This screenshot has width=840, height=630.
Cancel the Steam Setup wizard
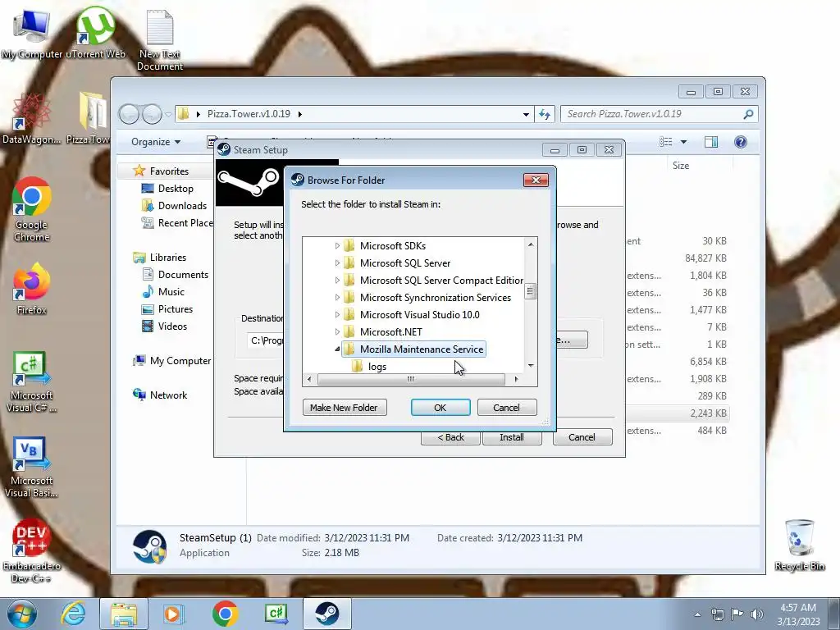pos(582,437)
